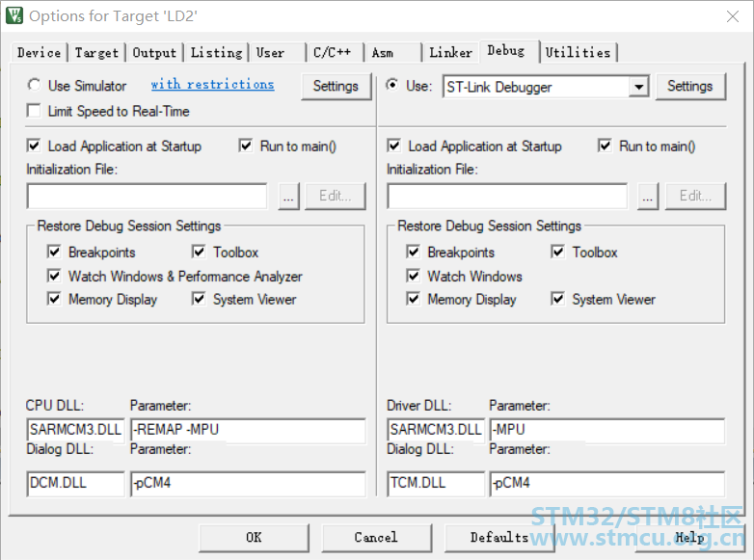Screen dimensions: 754x560
Task: Open the C/C++ tab
Action: point(335,52)
